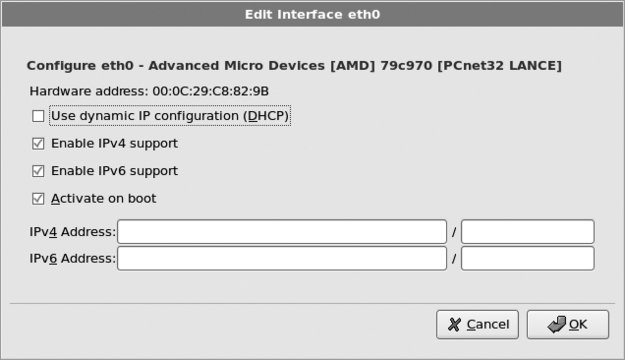625x360 pixels.
Task: Click the 'IPv4 Address:' label
Action: tap(73, 232)
